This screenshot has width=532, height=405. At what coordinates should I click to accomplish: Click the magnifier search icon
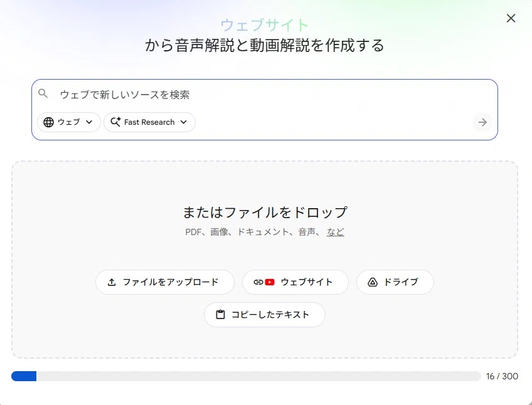click(x=43, y=93)
